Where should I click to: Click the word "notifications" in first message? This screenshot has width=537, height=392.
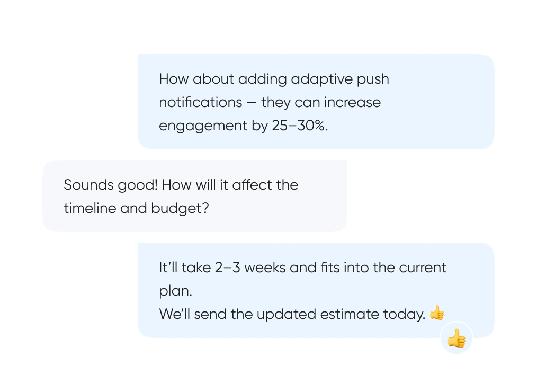tap(199, 102)
